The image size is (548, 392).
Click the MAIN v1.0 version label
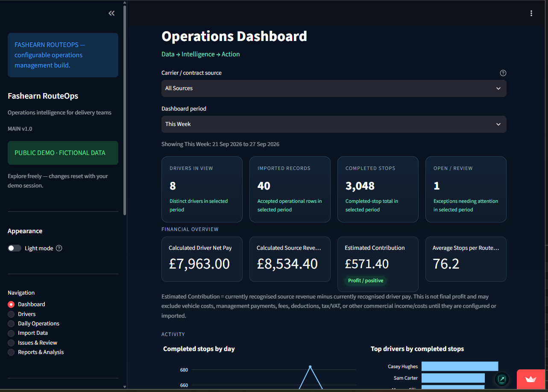[x=20, y=129]
